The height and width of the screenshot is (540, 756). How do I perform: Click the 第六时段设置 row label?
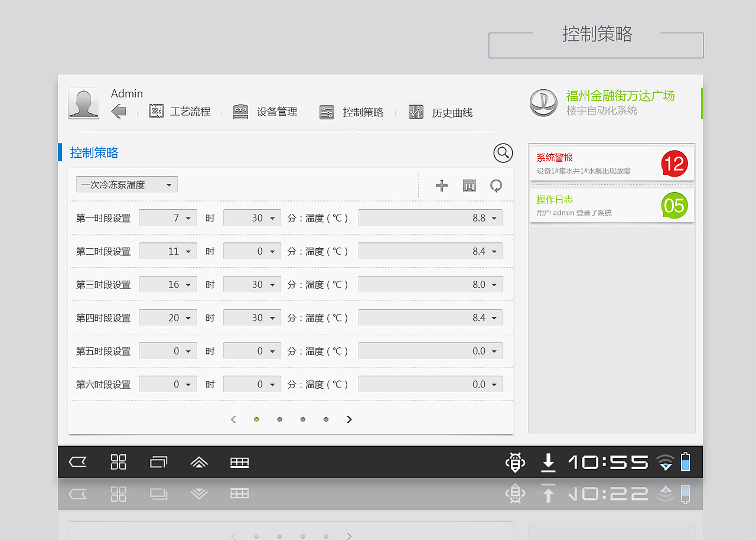click(x=103, y=384)
